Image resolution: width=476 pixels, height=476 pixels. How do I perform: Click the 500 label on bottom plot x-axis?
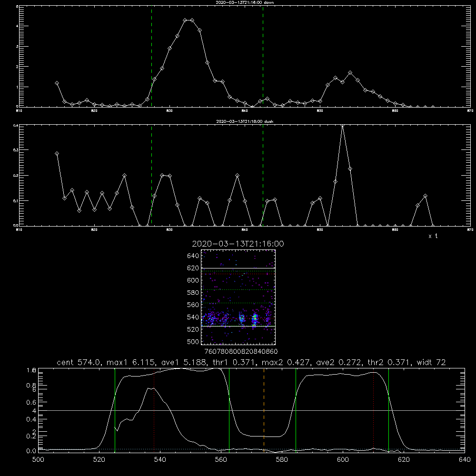38,460
